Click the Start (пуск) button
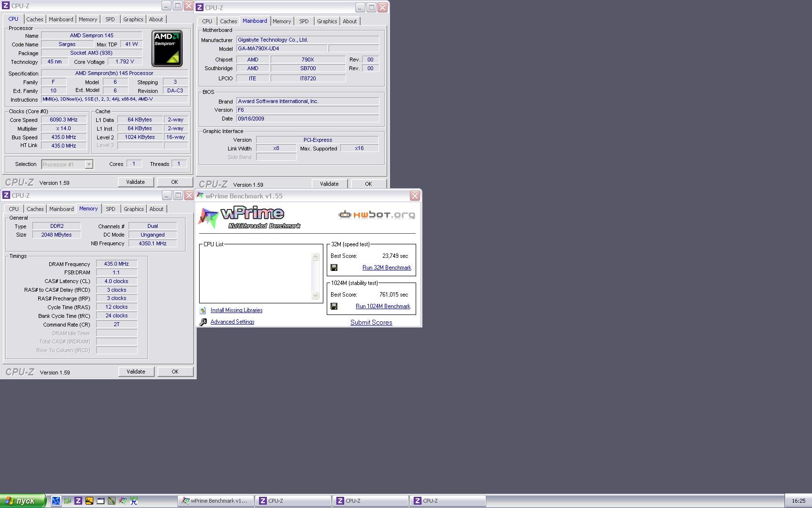This screenshot has width=812, height=508. point(23,501)
